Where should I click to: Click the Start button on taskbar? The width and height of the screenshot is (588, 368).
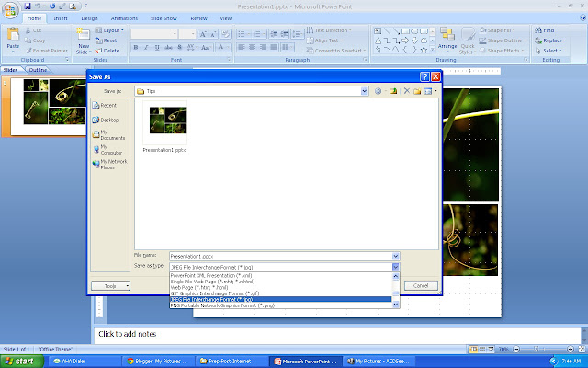[22, 362]
